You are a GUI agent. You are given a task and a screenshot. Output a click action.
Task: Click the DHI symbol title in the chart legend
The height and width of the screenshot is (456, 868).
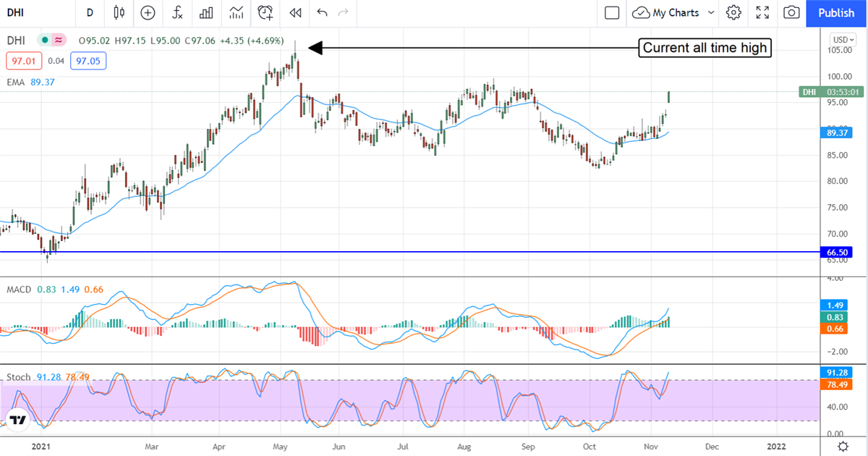(17, 41)
